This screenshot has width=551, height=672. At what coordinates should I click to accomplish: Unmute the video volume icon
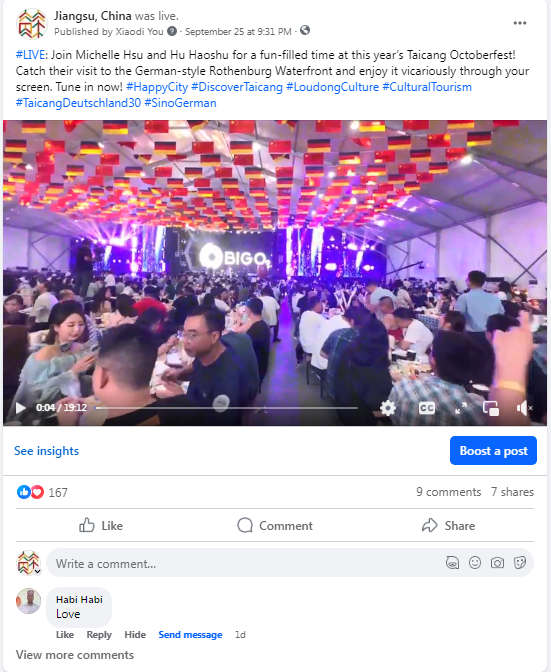coord(524,408)
